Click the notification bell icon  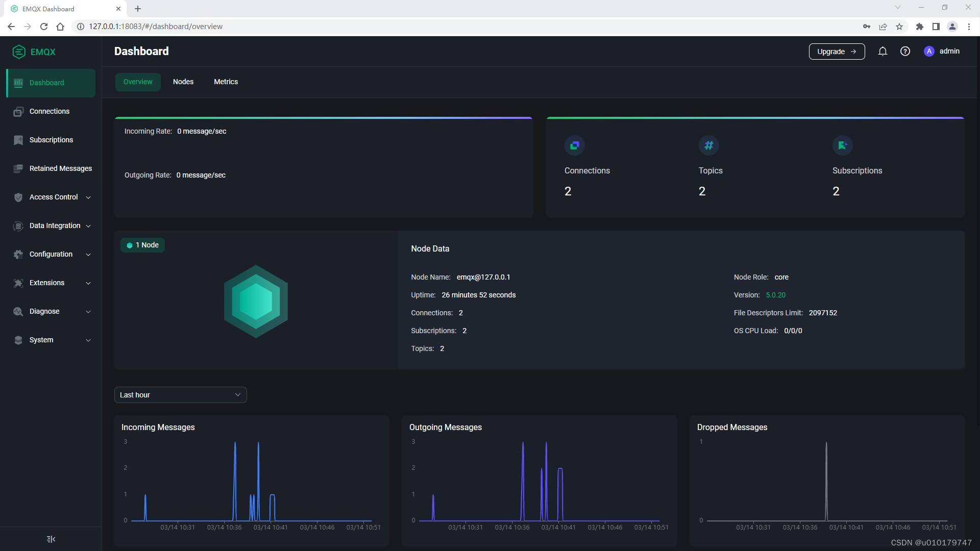point(883,52)
